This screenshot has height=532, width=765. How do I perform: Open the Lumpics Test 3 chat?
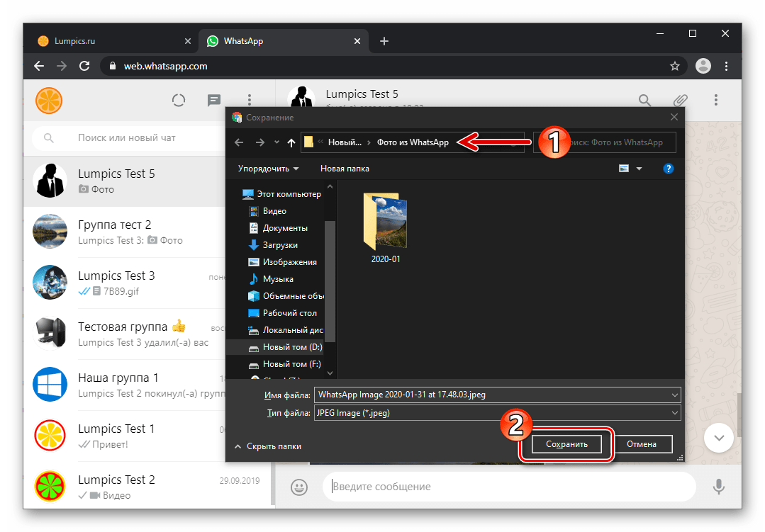coord(124,283)
